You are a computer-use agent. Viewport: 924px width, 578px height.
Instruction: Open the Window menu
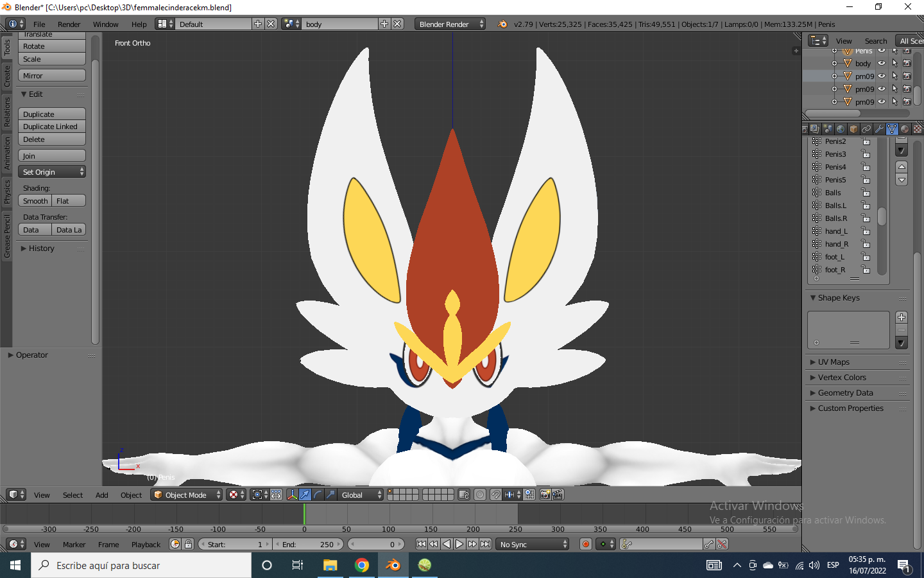(105, 24)
